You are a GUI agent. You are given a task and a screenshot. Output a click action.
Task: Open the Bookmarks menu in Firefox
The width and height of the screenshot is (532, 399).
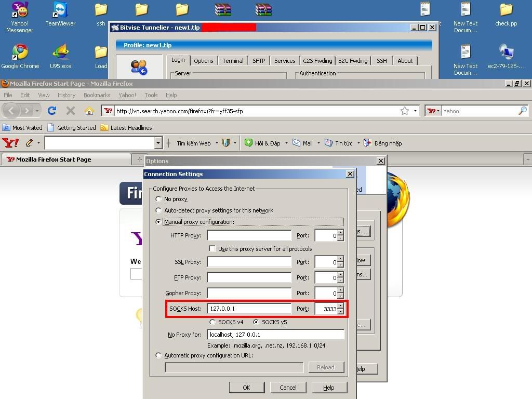(x=97, y=95)
